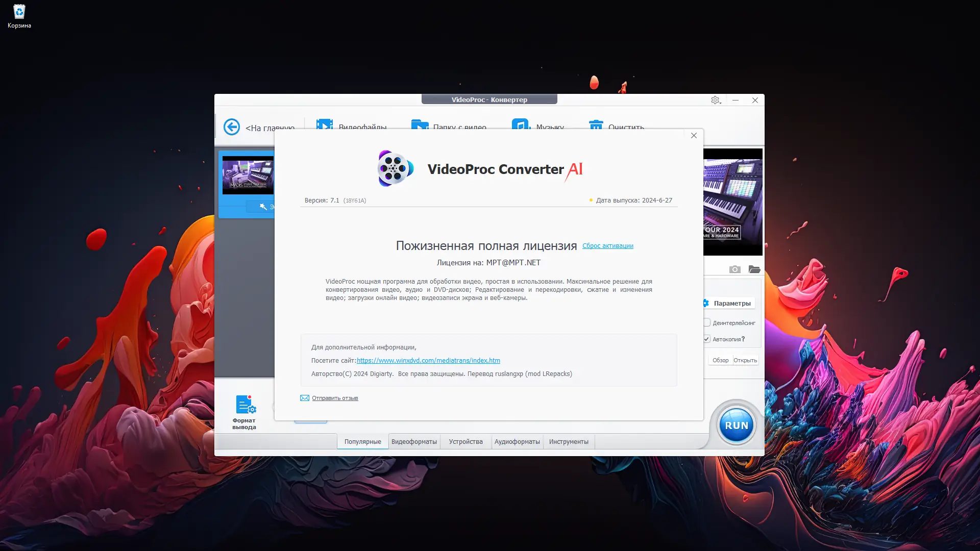980x551 pixels.
Task: Click the envelope icon near Отправить отзыв
Action: pos(305,398)
